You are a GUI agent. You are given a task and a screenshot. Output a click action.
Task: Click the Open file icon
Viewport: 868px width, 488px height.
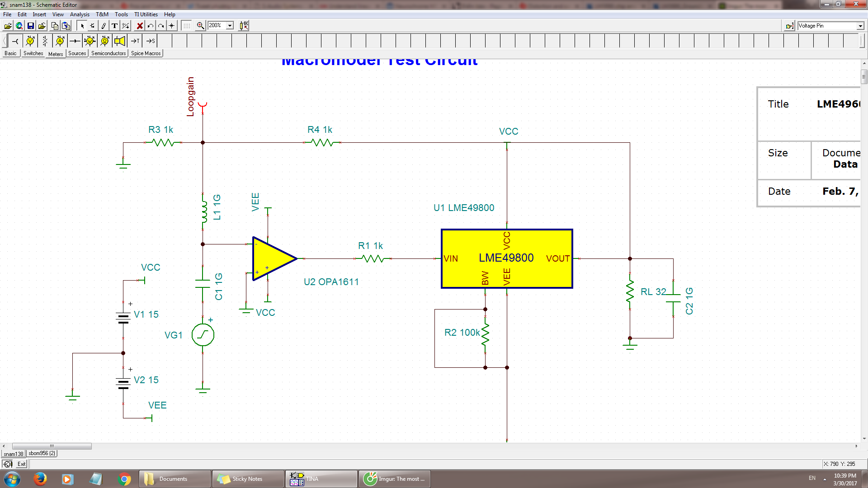point(8,26)
